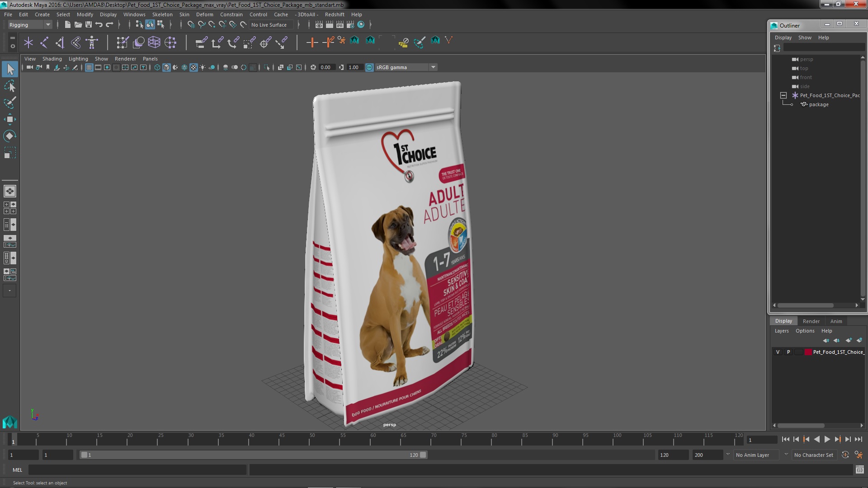Viewport: 868px width, 488px height.
Task: Open the Render Settings clapperboard icon
Action: click(x=350, y=25)
